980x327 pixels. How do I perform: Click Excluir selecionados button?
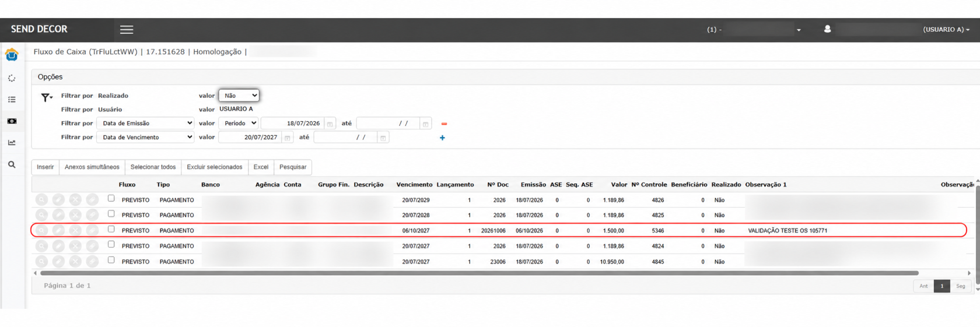pyautogui.click(x=215, y=167)
